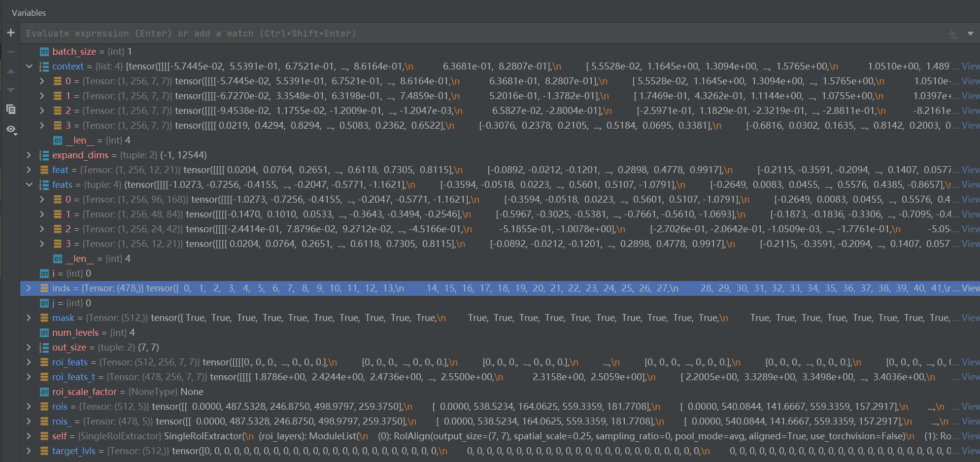Open the dropdown arrow beside the evaluate field
Viewport: 980px width, 462px height.
(x=970, y=34)
